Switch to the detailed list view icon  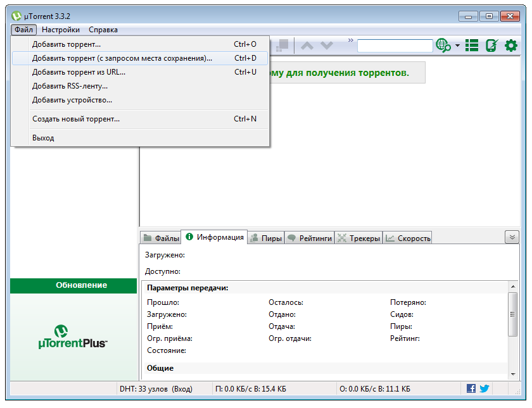tap(472, 46)
